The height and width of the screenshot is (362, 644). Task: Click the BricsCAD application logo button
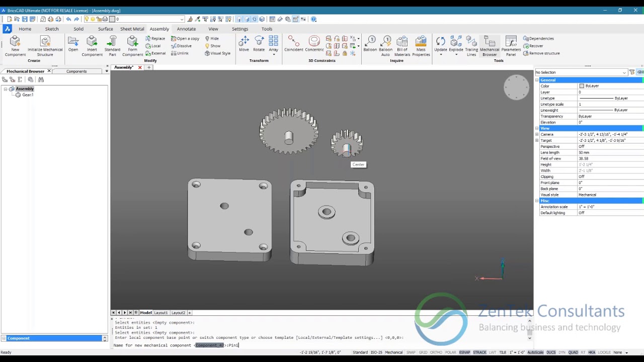pyautogui.click(x=7, y=29)
